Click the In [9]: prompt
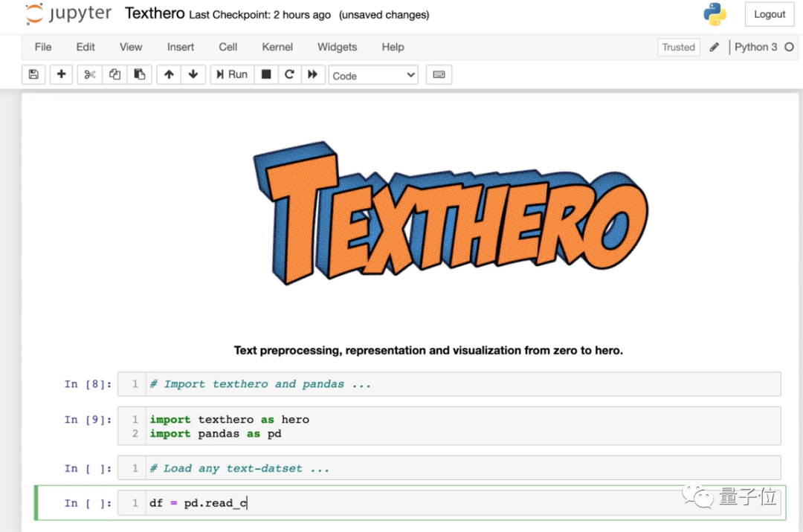This screenshot has height=532, width=803. [x=88, y=420]
